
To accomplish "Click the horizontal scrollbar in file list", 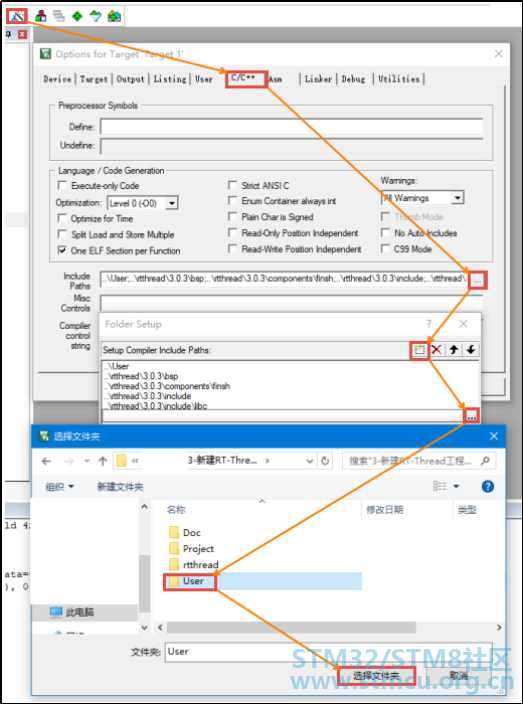I will click(x=291, y=627).
